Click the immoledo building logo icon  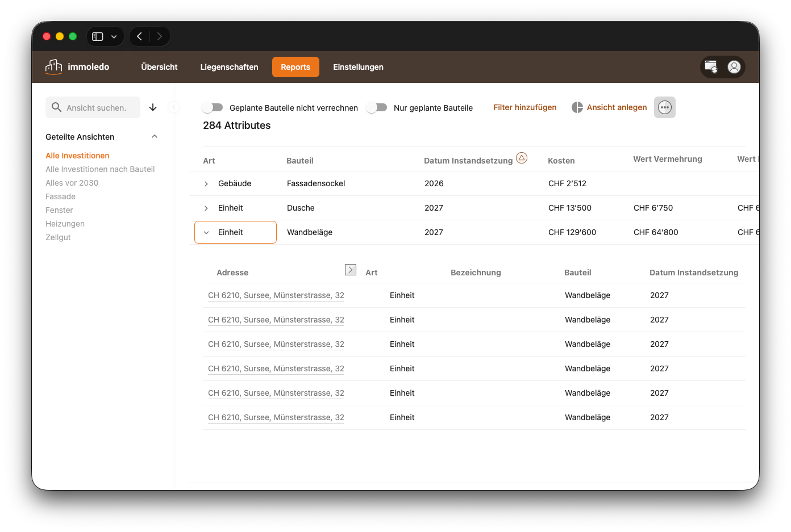[53, 67]
